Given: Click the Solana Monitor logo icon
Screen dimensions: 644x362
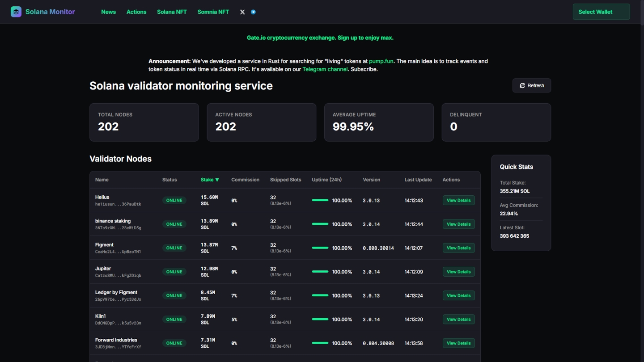Looking at the screenshot, I should pyautogui.click(x=16, y=12).
